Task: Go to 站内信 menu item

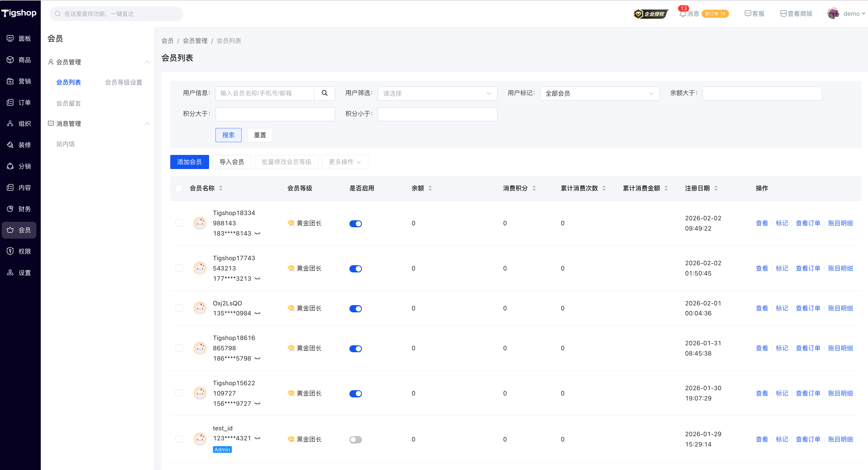Action: [65, 144]
